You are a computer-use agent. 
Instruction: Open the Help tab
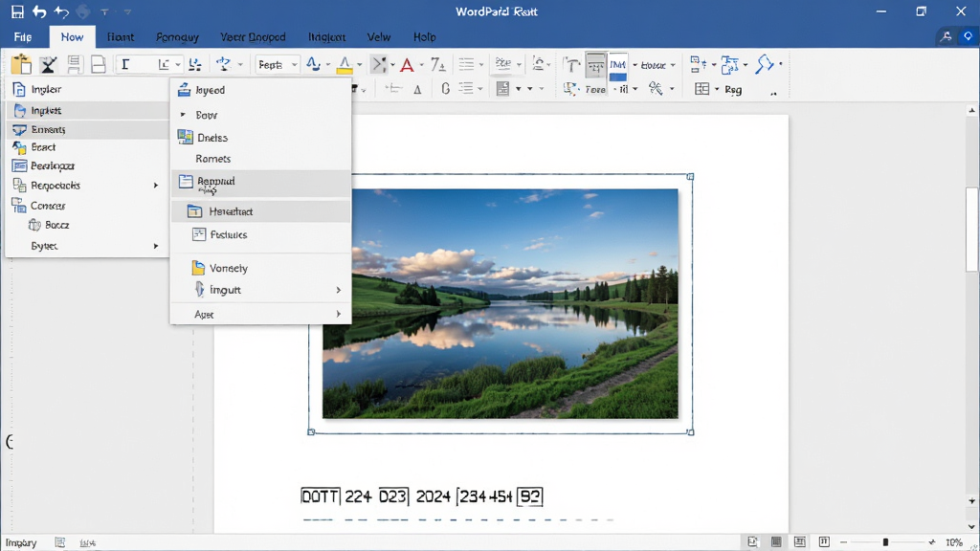pyautogui.click(x=424, y=37)
